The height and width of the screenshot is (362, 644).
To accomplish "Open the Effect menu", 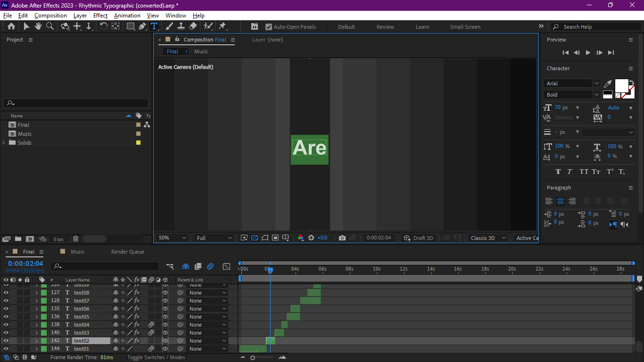I will pyautogui.click(x=100, y=16).
